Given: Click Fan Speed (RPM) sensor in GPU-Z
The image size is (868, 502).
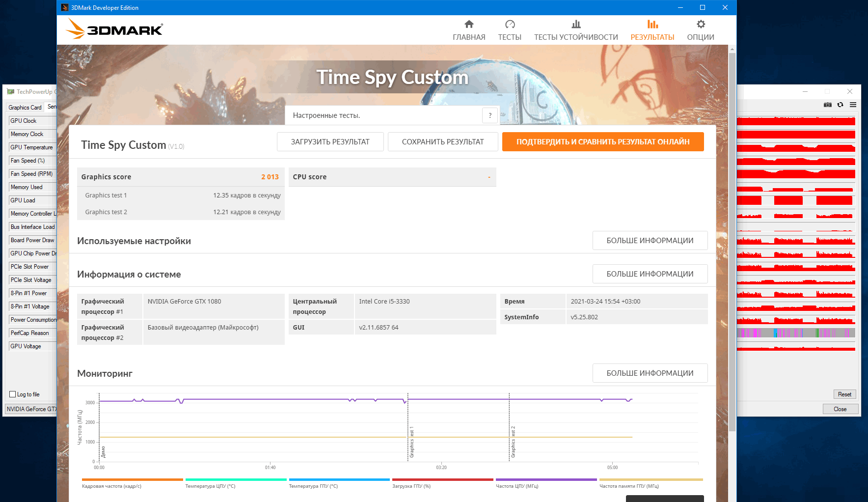Looking at the screenshot, I should coord(32,174).
